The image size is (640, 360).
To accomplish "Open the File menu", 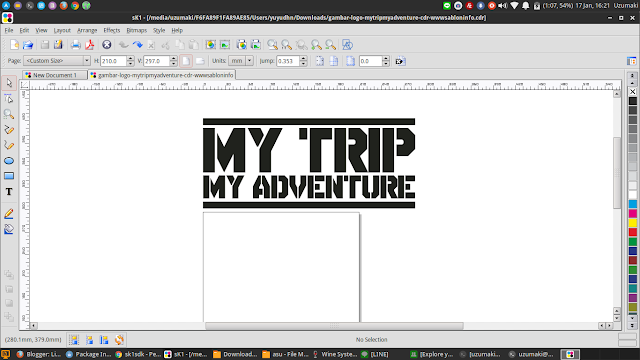I will 9,30.
